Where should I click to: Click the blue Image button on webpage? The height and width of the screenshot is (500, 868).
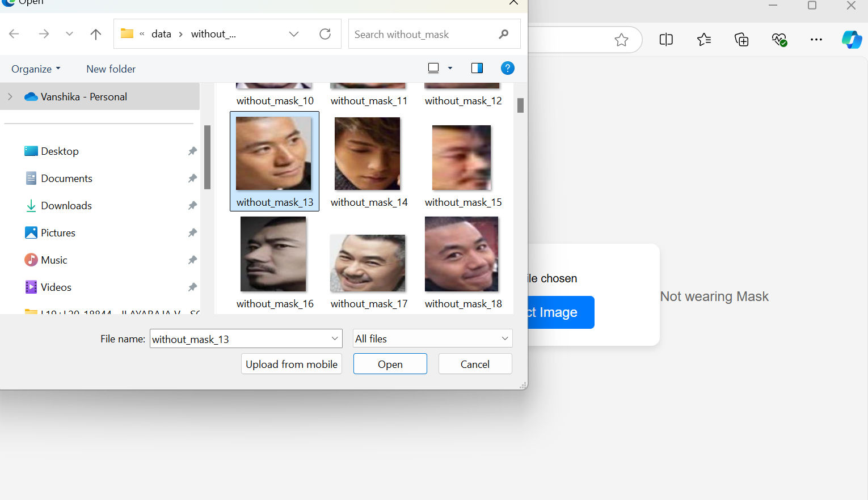561,312
